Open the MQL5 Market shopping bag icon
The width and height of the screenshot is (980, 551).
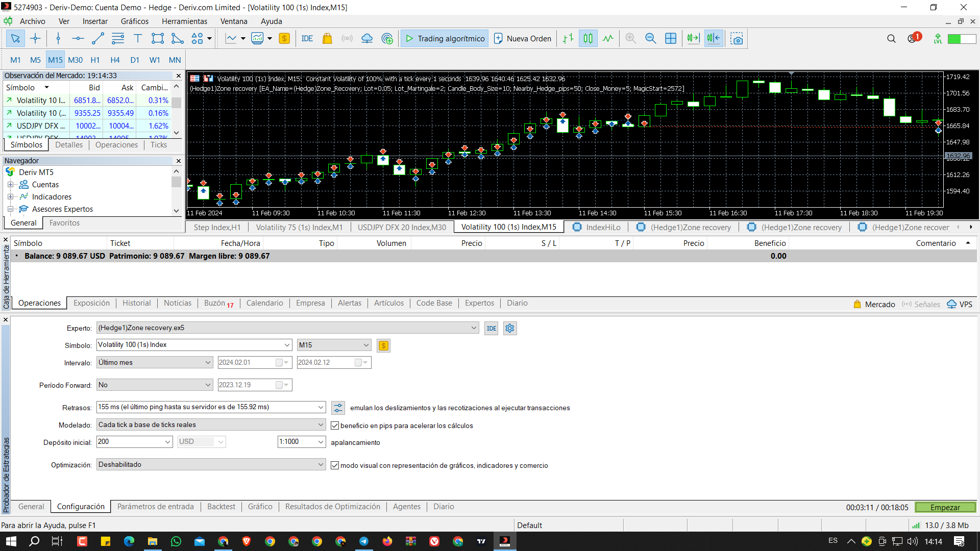(327, 38)
